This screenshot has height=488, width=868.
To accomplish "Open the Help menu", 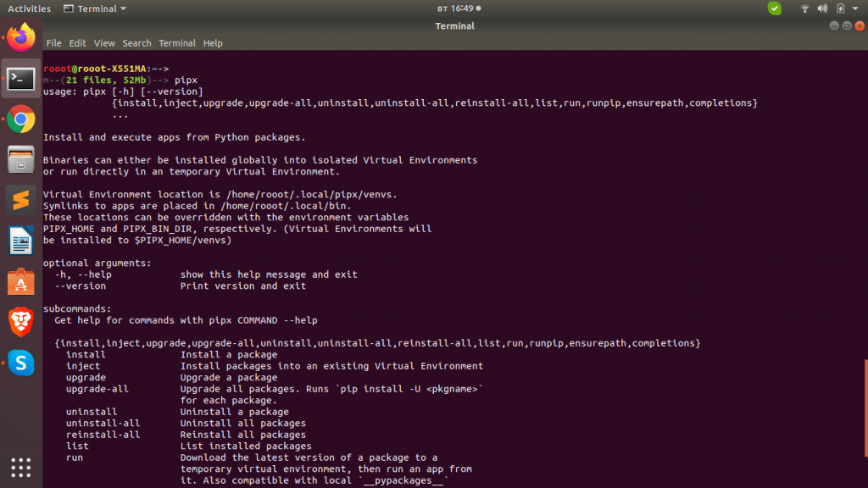I will 213,43.
